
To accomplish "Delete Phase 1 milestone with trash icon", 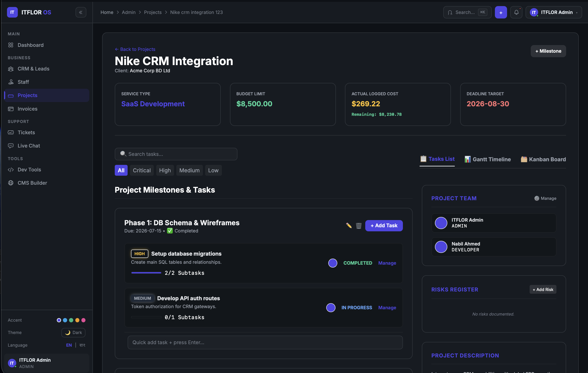I will (358, 226).
